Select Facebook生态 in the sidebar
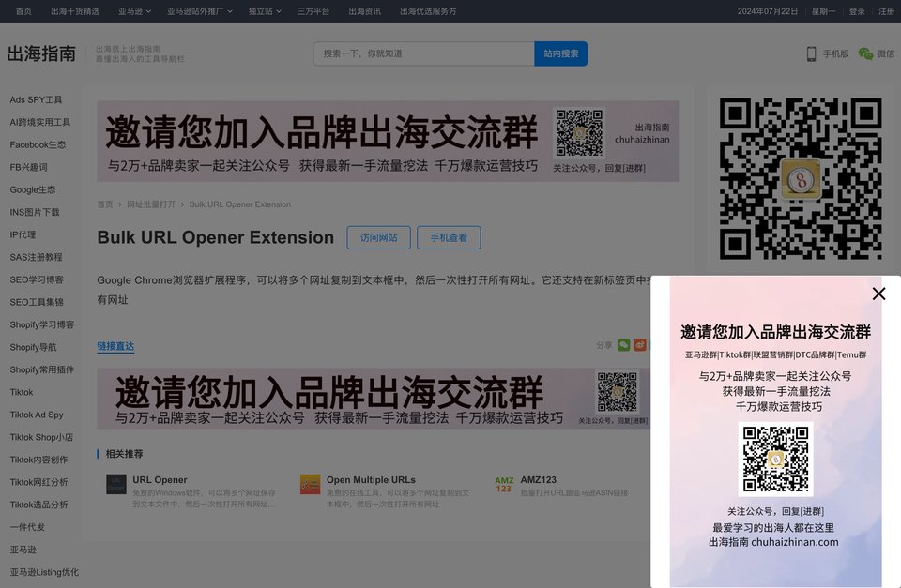The width and height of the screenshot is (901, 588). [38, 144]
